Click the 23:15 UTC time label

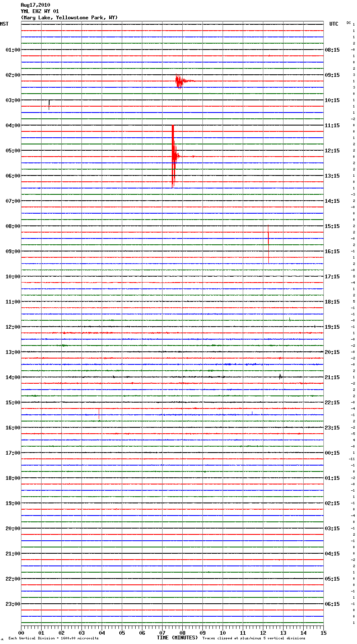click(x=332, y=428)
